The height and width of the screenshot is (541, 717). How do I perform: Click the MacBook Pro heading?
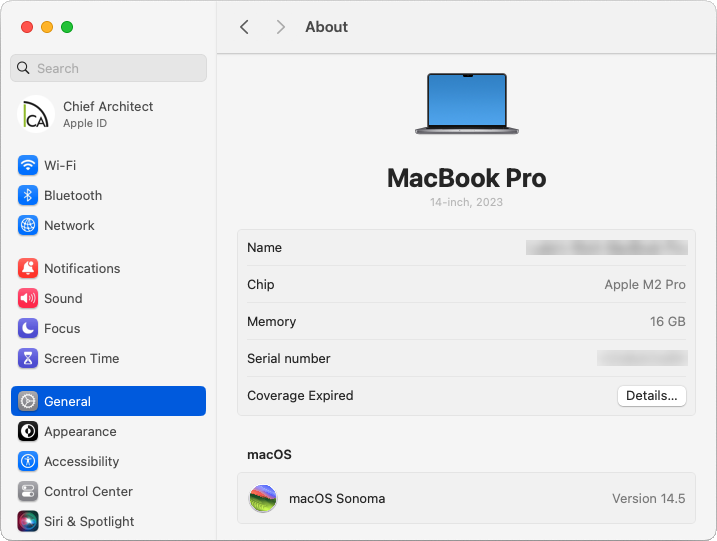466,178
